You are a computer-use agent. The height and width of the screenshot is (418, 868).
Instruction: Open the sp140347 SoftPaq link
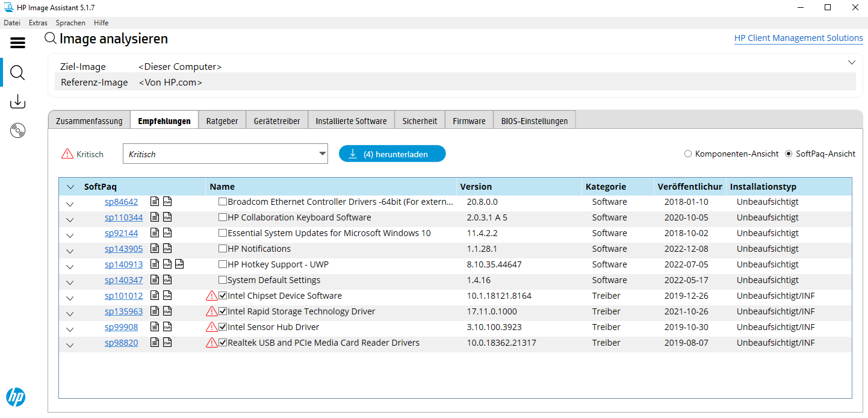pos(124,280)
